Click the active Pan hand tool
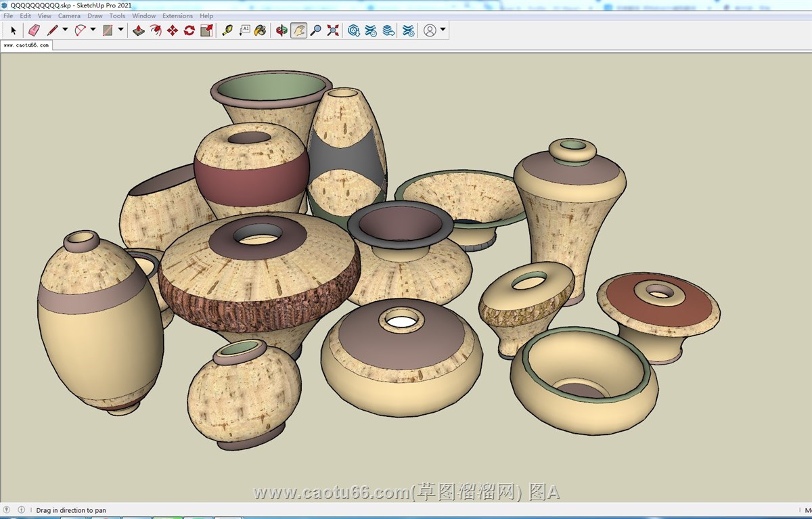The width and height of the screenshot is (812, 519). tap(298, 30)
